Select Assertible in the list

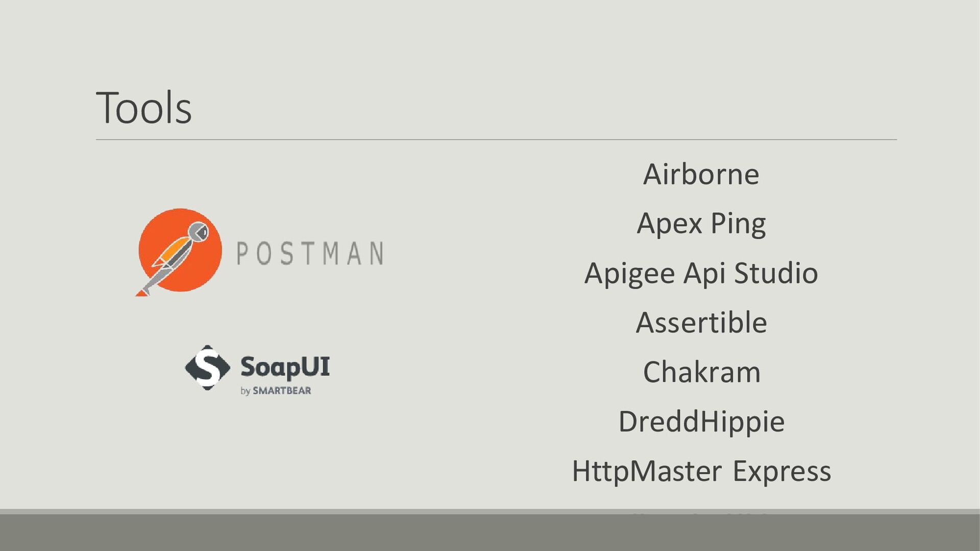[701, 322]
